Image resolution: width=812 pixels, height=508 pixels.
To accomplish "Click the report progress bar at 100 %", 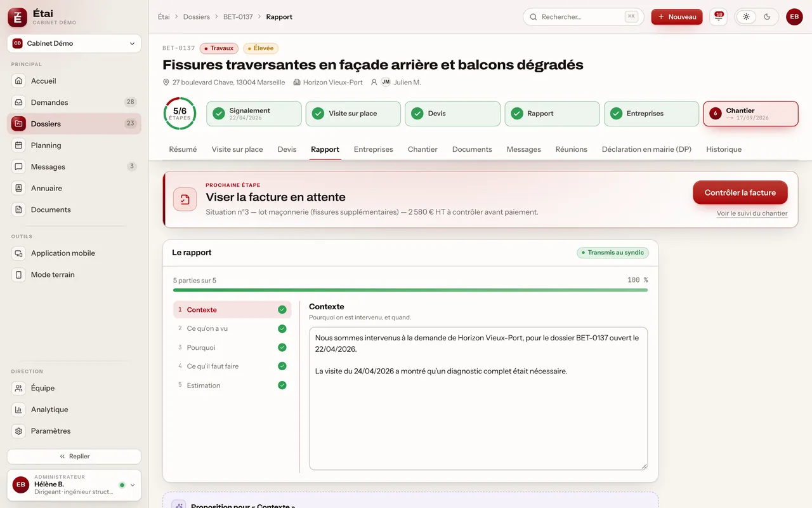I will (410, 290).
